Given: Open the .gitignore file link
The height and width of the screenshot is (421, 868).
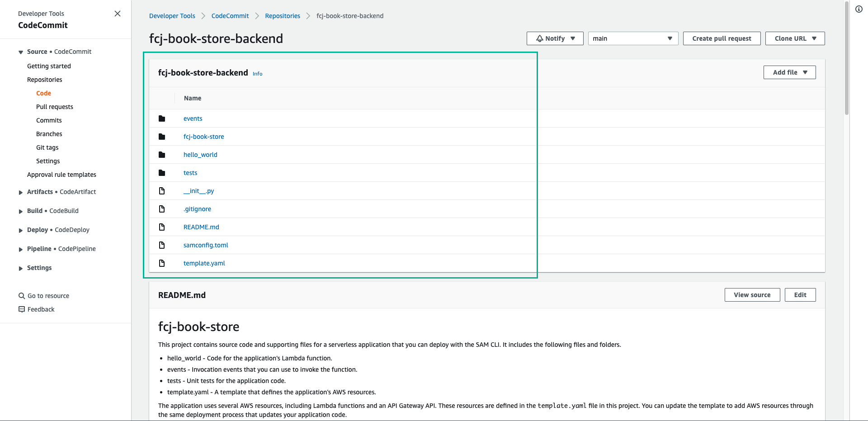Looking at the screenshot, I should tap(198, 209).
